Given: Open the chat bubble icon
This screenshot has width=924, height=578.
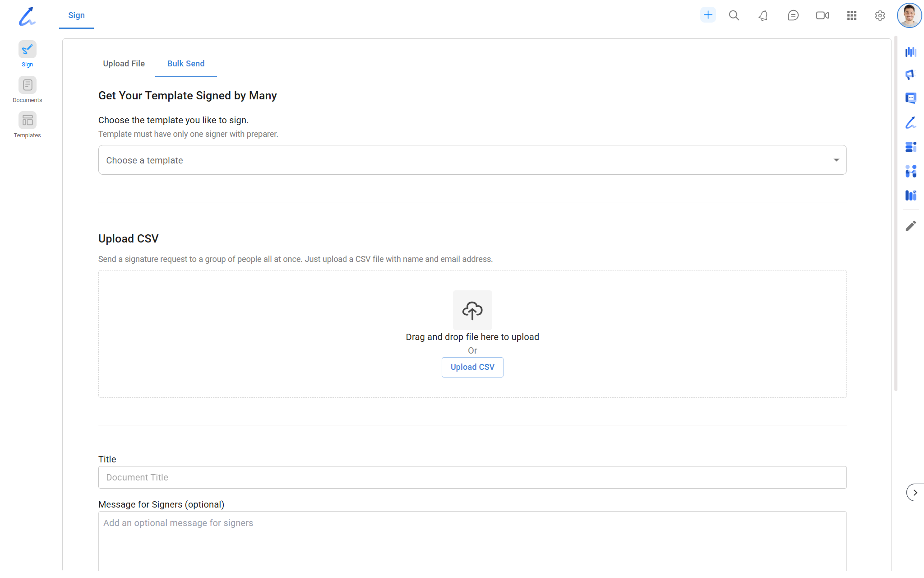Looking at the screenshot, I should pyautogui.click(x=793, y=16).
